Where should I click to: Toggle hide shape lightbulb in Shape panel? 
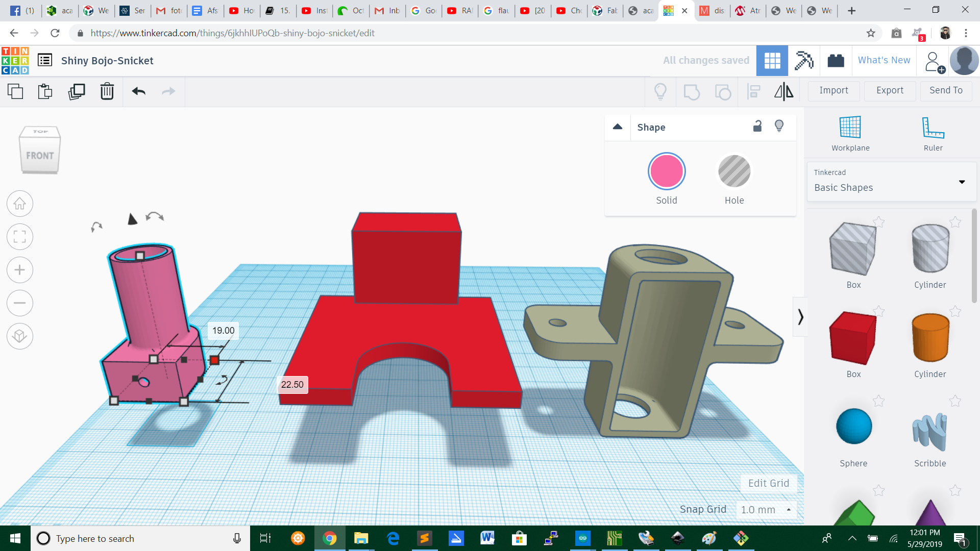coord(779,126)
